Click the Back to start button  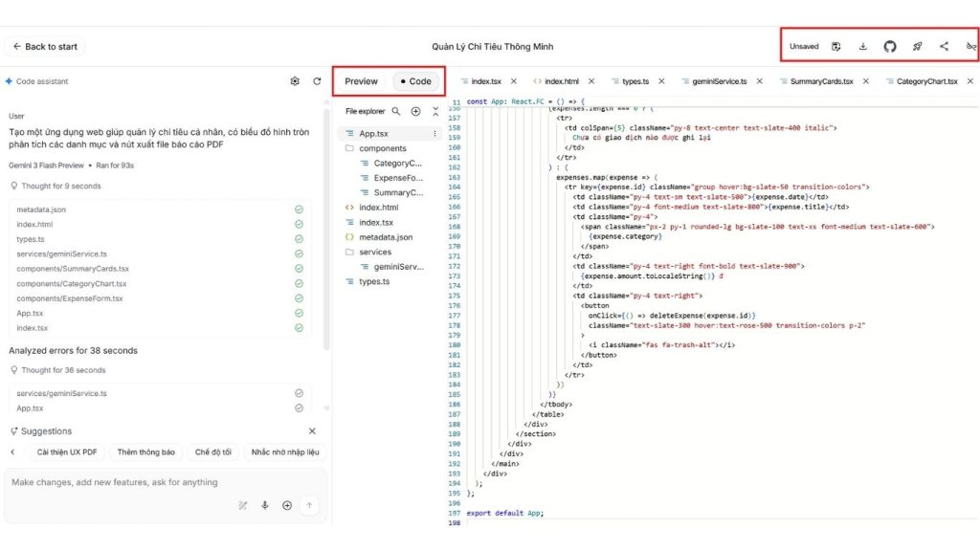pyautogui.click(x=44, y=46)
